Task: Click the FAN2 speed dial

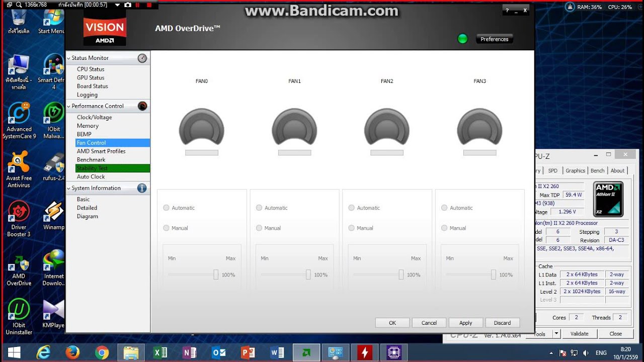Action: [x=387, y=127]
